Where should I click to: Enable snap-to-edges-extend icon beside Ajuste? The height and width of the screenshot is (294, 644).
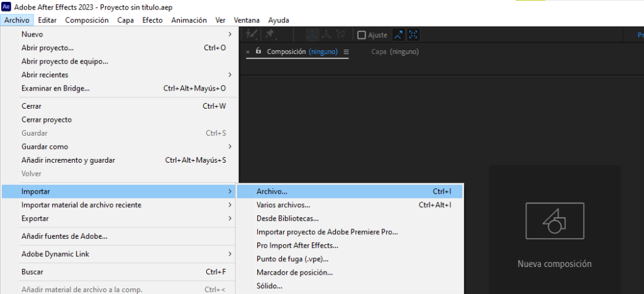tap(398, 35)
